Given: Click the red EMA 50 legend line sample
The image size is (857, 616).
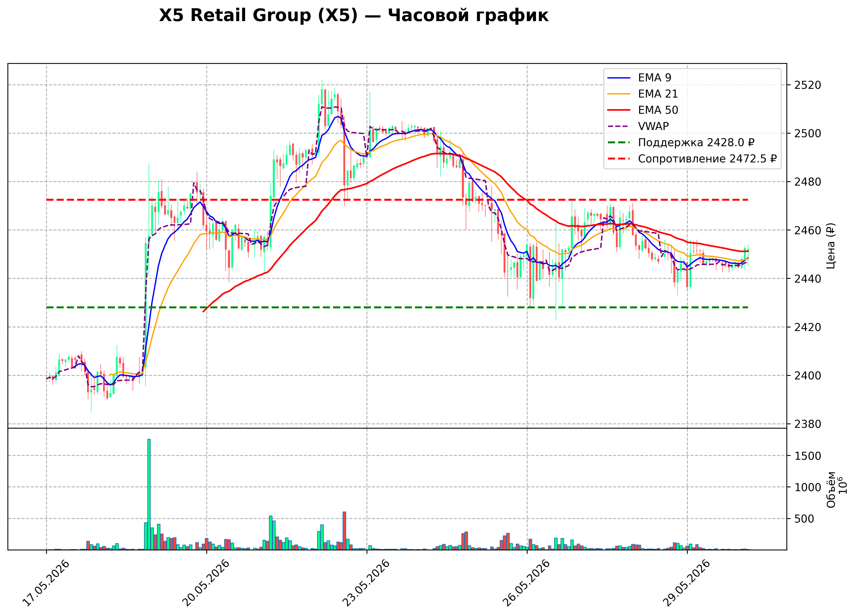Looking at the screenshot, I should 619,110.
